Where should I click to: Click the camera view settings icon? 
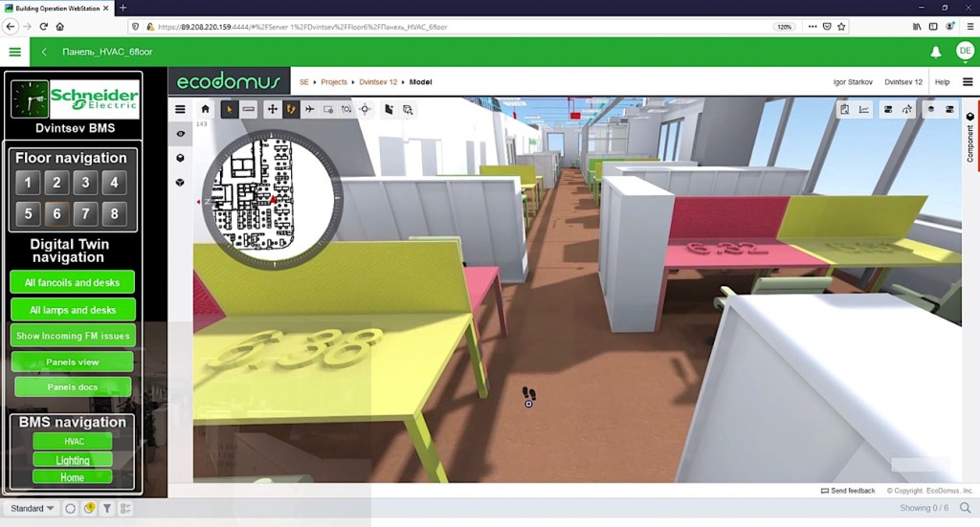[x=328, y=109]
